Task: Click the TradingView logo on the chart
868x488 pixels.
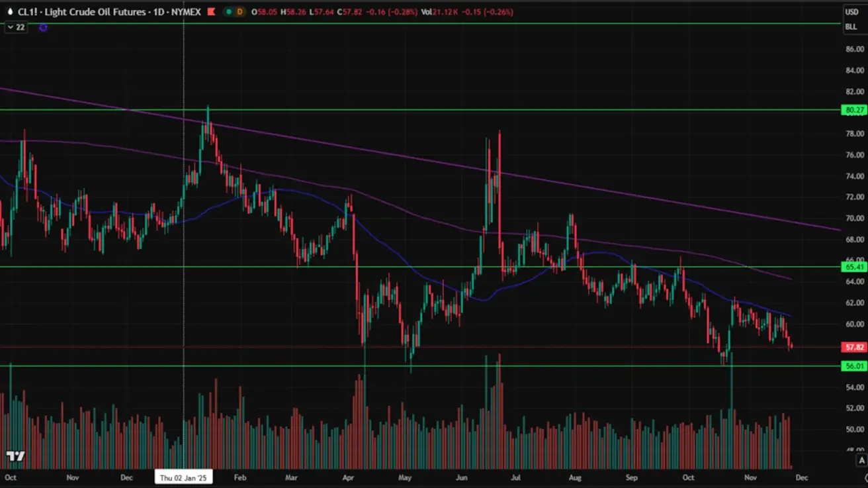Action: point(16,456)
